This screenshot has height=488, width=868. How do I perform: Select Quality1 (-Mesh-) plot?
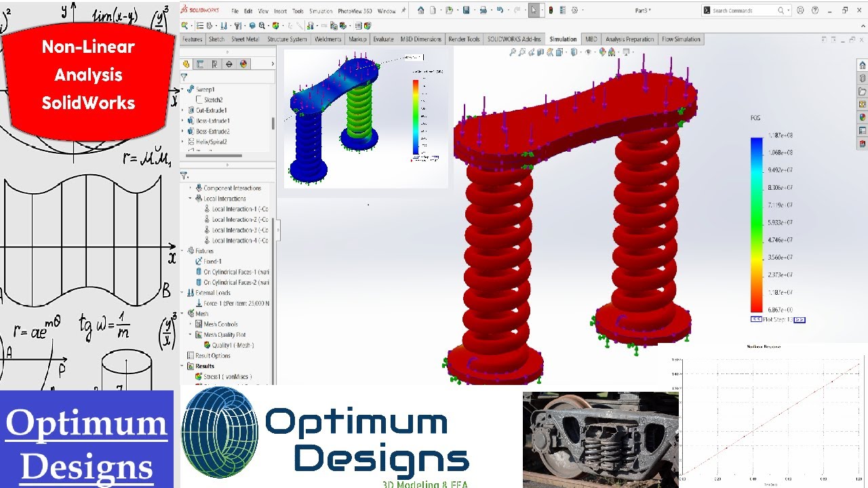229,345
